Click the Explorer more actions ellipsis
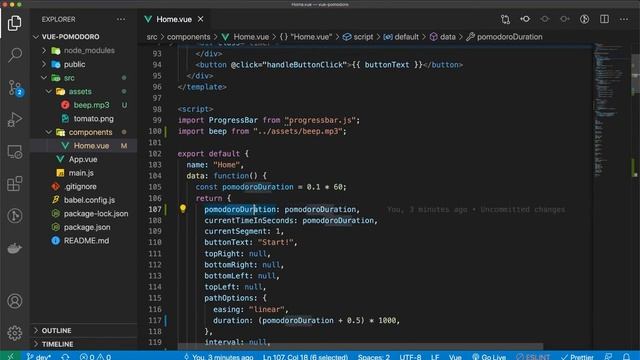The height and width of the screenshot is (360, 640). pyautogui.click(x=121, y=19)
